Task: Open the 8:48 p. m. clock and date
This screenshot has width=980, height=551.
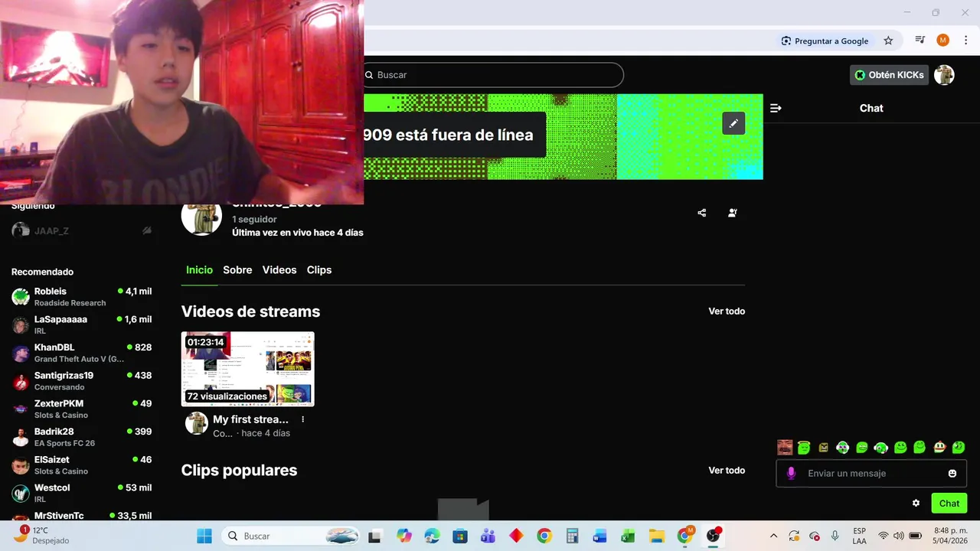Action: 949,536
